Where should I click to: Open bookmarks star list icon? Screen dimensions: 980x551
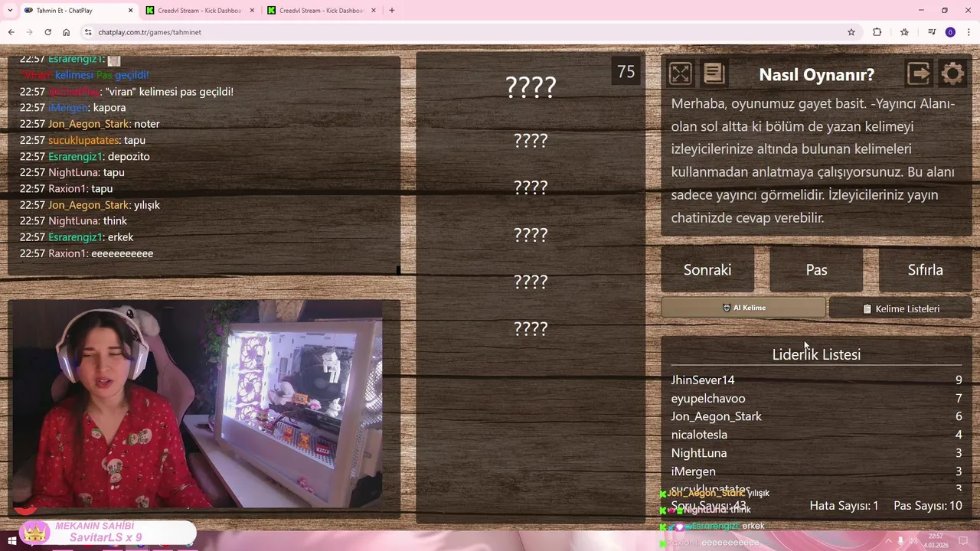904,32
